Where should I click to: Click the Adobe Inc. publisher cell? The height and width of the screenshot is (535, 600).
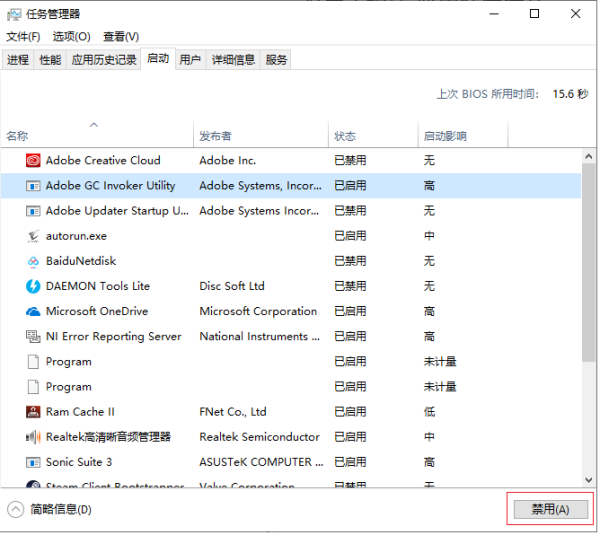click(228, 161)
